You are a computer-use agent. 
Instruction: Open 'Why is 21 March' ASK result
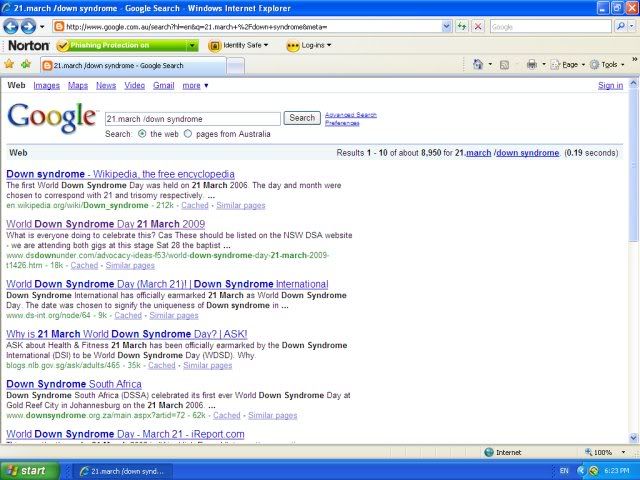(x=127, y=334)
